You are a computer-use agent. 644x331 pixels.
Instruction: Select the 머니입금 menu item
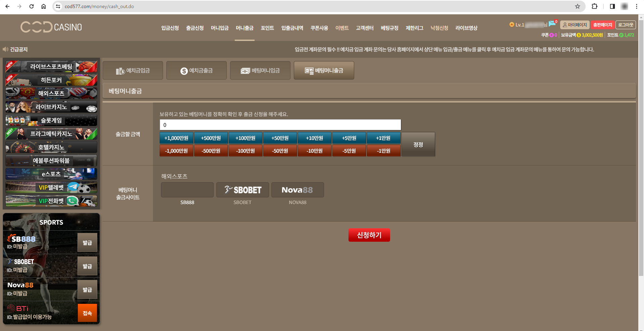coord(220,28)
